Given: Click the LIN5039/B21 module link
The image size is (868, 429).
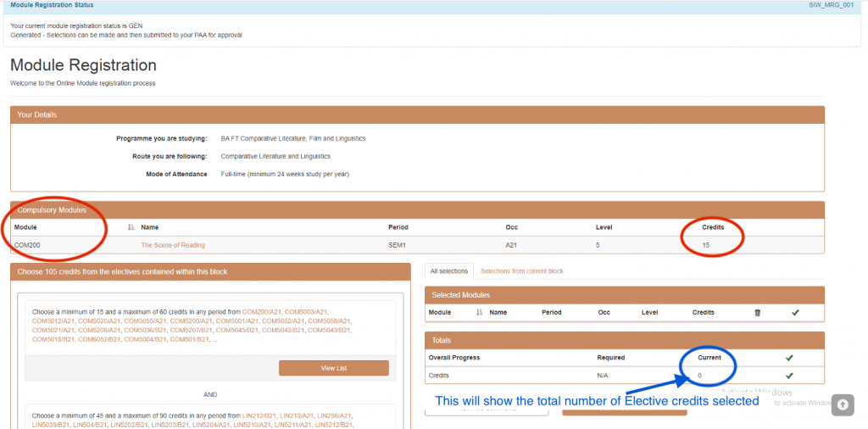Looking at the screenshot, I should coord(53,425).
